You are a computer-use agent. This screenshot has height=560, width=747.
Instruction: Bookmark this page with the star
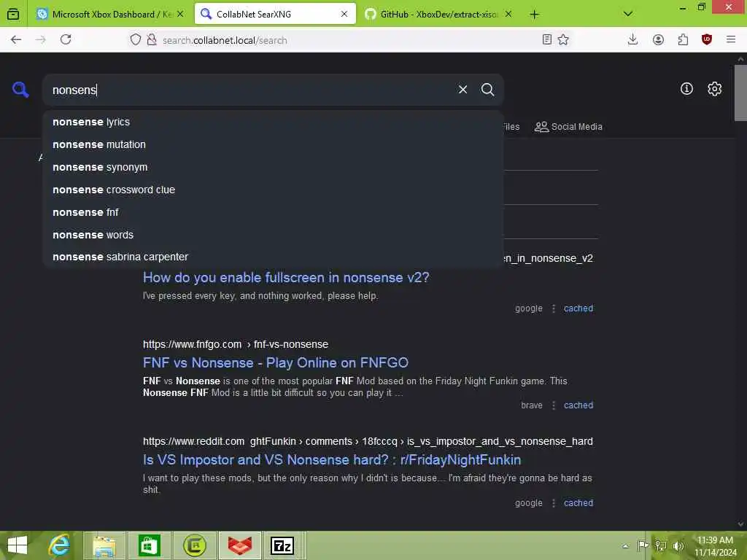563,39
